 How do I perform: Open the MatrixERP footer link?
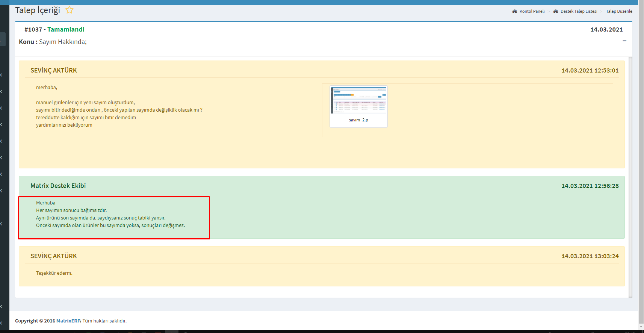[68, 321]
